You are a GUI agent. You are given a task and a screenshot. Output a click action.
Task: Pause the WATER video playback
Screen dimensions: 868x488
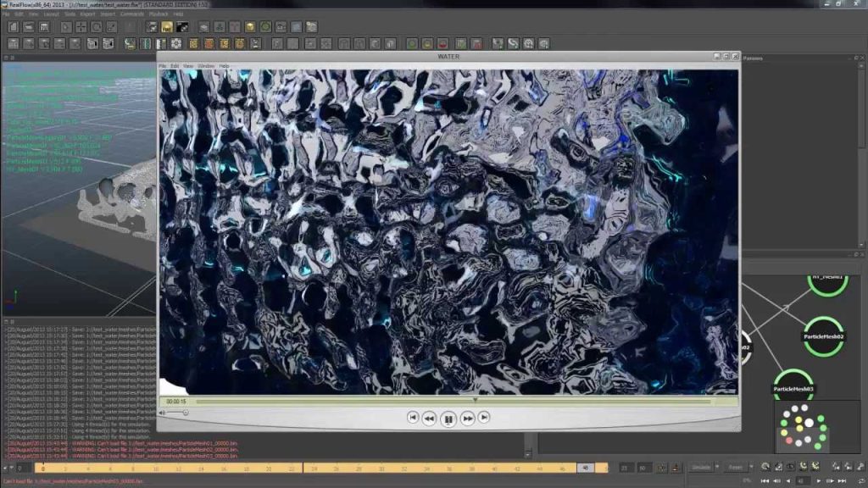[448, 419]
